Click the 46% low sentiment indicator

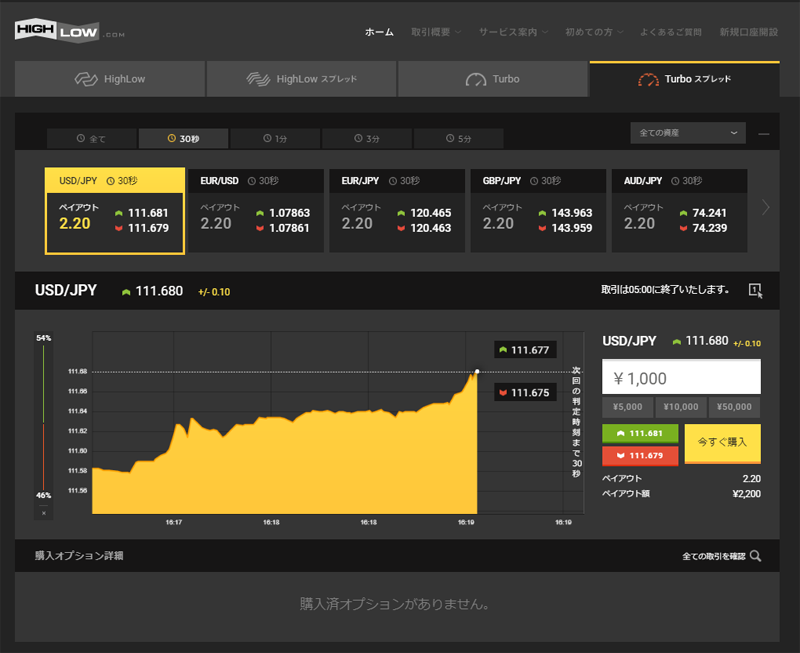[x=43, y=495]
